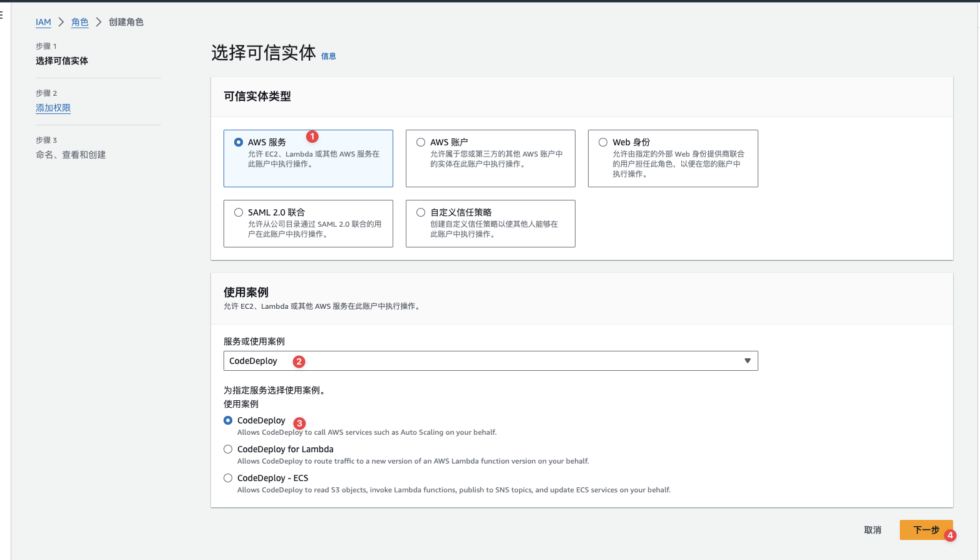Screen dimensions: 980x560
Task: Click the 命名、查看和创建 step label
Action: pos(71,155)
